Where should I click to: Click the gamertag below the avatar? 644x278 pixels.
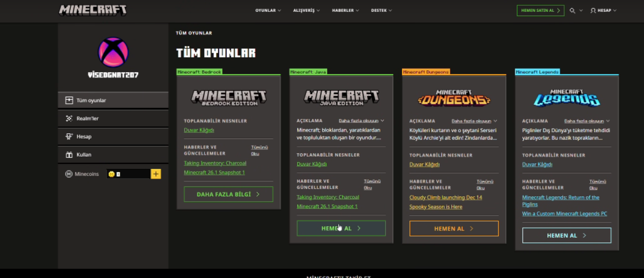(113, 75)
